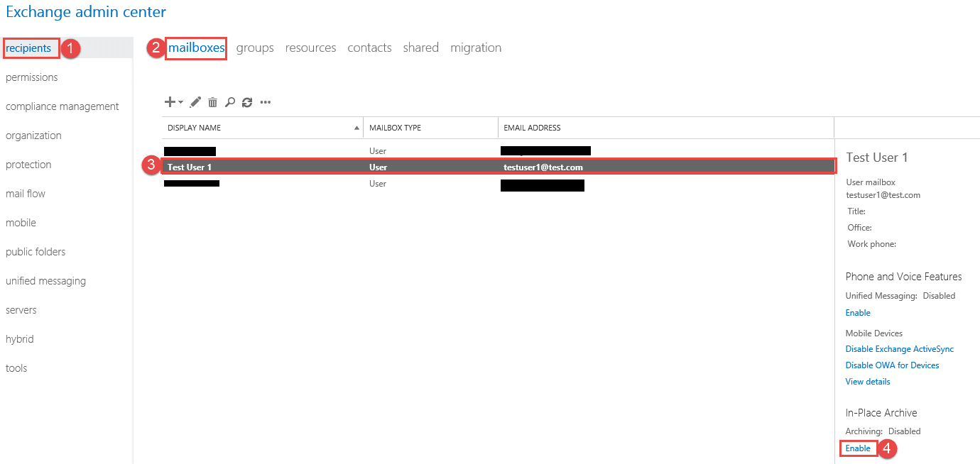Viewport: 980px width, 464px height.
Task: Switch to the contacts tab
Action: (369, 48)
